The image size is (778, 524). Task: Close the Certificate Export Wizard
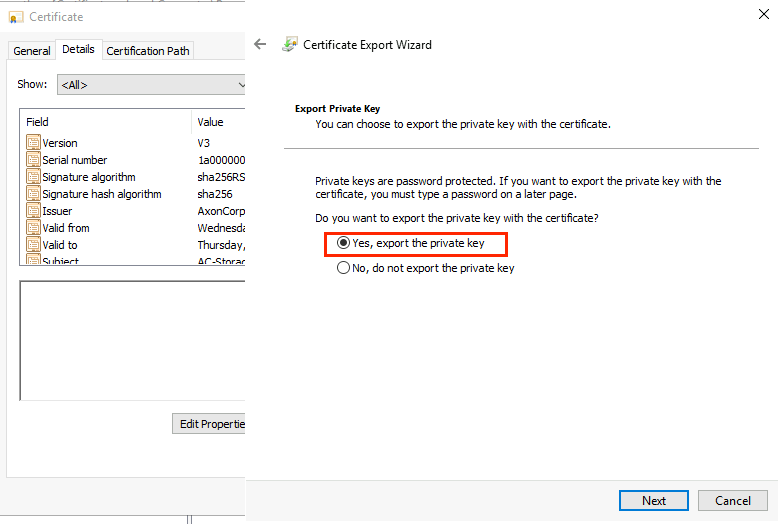click(764, 14)
